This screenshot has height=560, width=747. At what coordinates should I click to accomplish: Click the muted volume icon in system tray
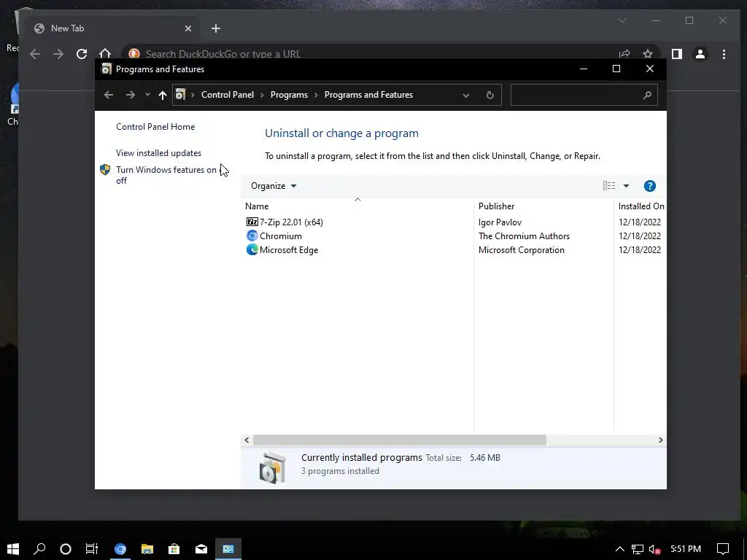click(x=654, y=549)
